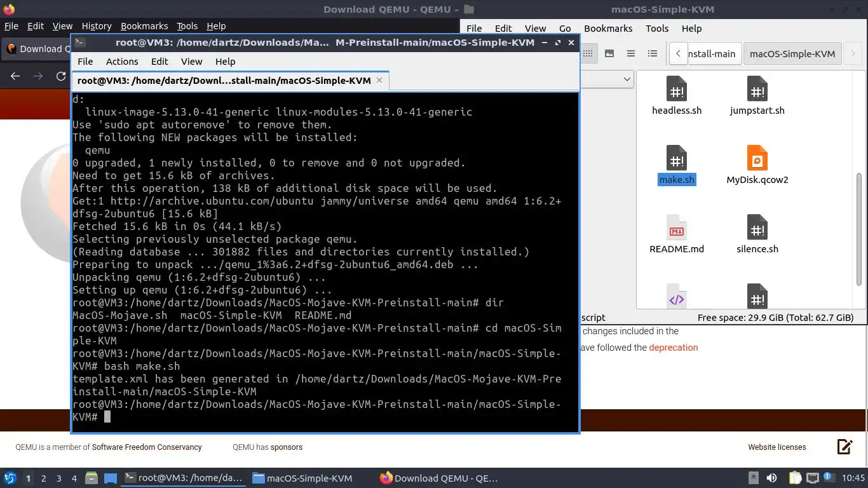
Task: Open the LXQt application menu
Action: click(x=10, y=478)
